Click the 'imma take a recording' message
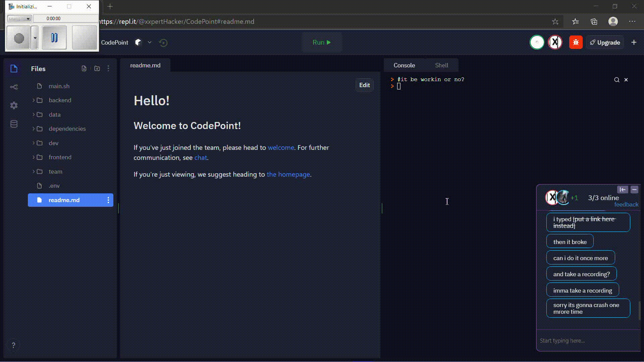The image size is (644, 362). point(583,290)
